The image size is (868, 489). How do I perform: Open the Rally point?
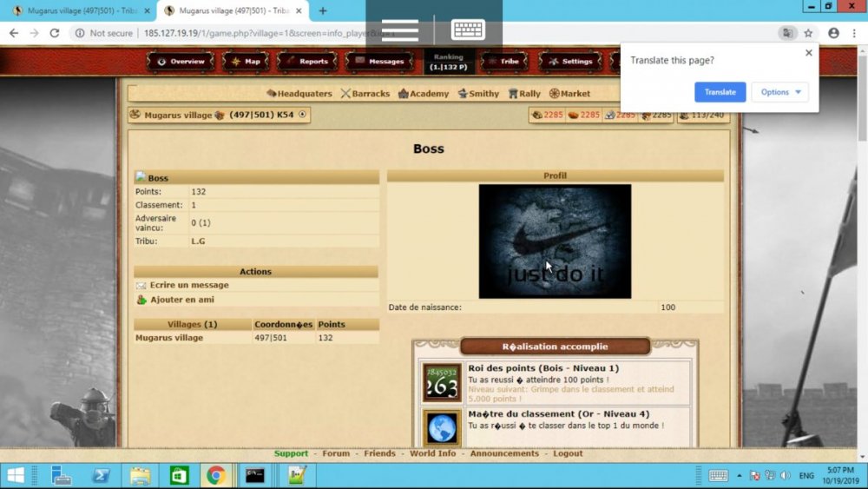click(x=524, y=94)
